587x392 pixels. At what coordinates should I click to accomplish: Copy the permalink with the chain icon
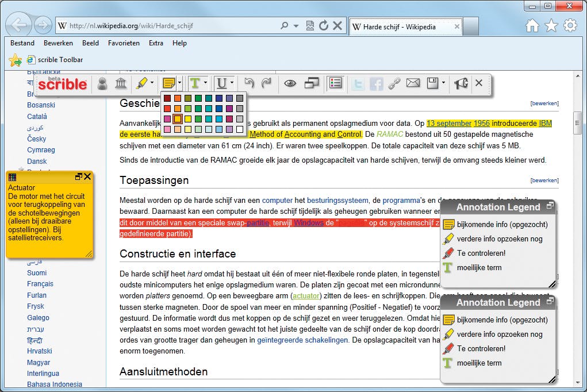[x=394, y=83]
